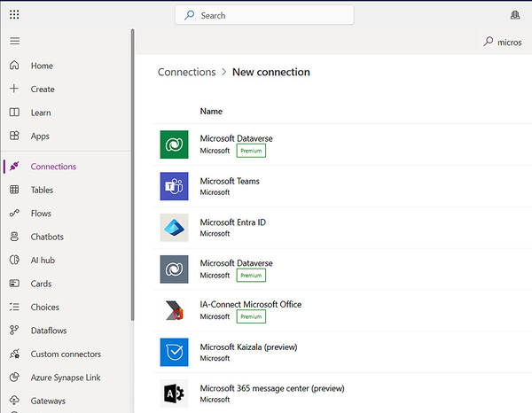Click the New connection breadcrumb text

pyautogui.click(x=271, y=72)
